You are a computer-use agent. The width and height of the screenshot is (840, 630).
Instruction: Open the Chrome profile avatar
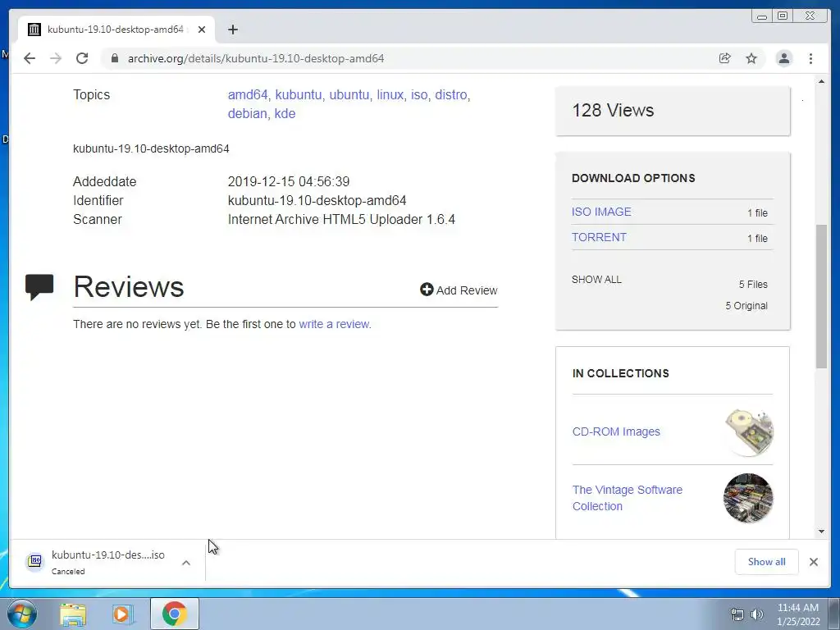coord(783,58)
